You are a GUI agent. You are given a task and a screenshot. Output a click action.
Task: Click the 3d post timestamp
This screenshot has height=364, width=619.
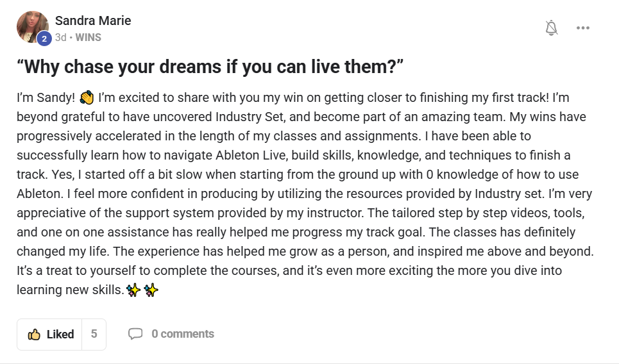pyautogui.click(x=60, y=37)
